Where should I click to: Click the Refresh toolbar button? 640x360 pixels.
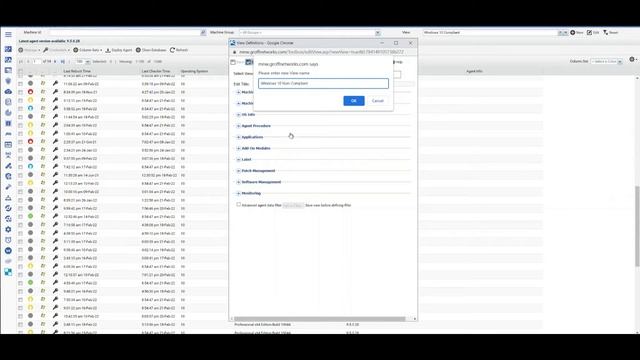179,50
